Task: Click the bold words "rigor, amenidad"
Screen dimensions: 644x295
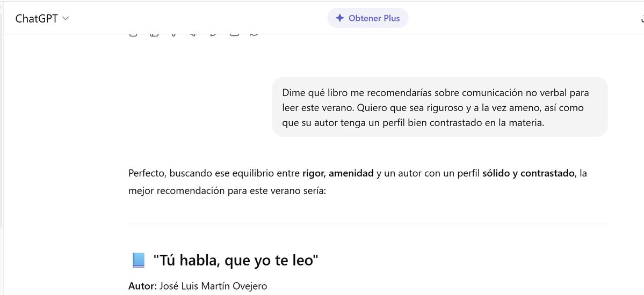Action: coord(338,173)
